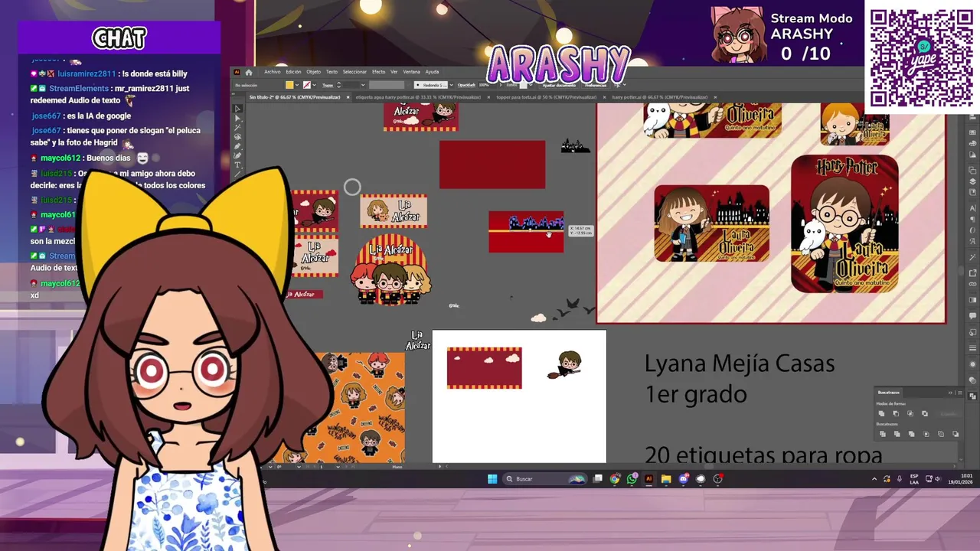Open the Archivo menu
Image resolution: width=980 pixels, height=551 pixels.
(272, 72)
